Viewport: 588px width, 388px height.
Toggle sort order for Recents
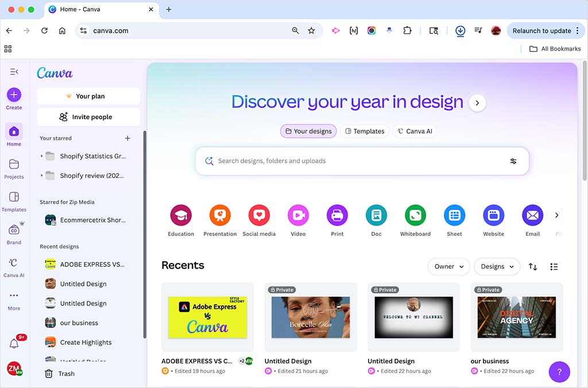[533, 267]
